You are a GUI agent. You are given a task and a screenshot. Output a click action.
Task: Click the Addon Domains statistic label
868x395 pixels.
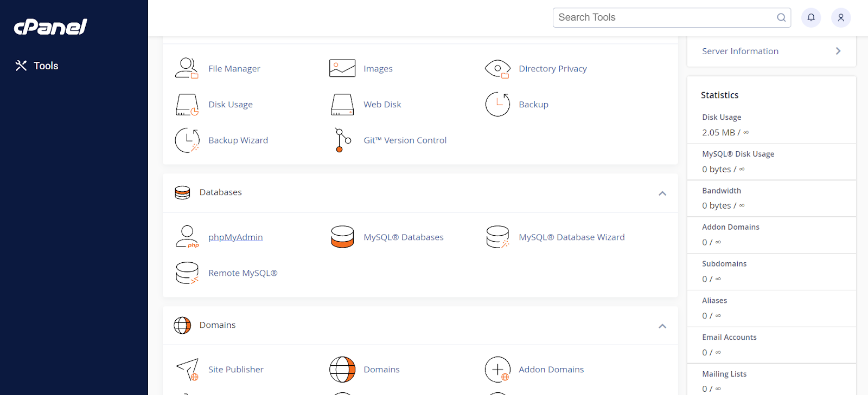tap(731, 228)
